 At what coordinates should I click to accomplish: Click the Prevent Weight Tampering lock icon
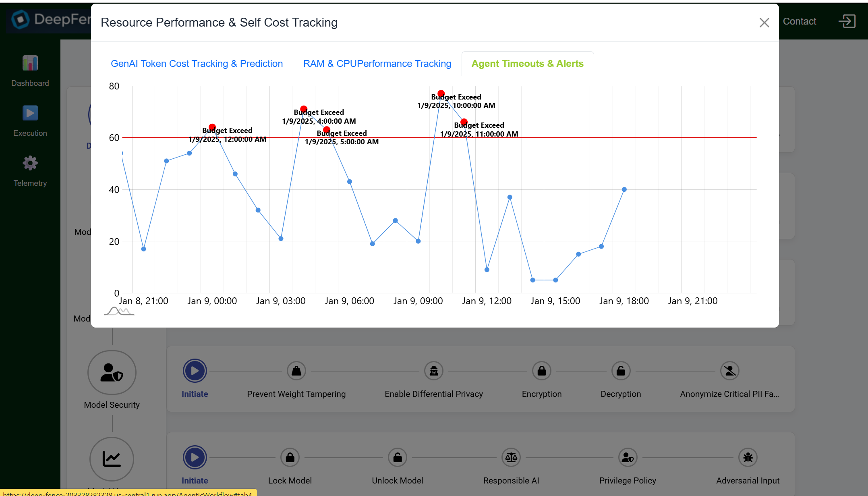click(x=296, y=371)
